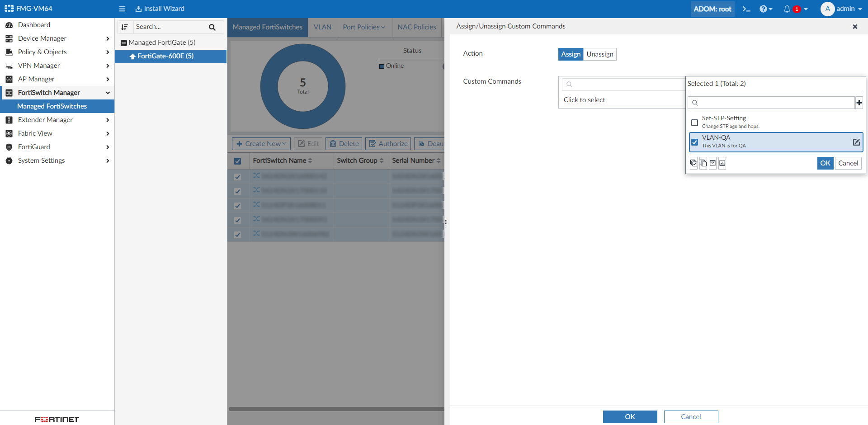Image resolution: width=868 pixels, height=425 pixels.
Task: Select the Unassign action toggle
Action: 600,54
